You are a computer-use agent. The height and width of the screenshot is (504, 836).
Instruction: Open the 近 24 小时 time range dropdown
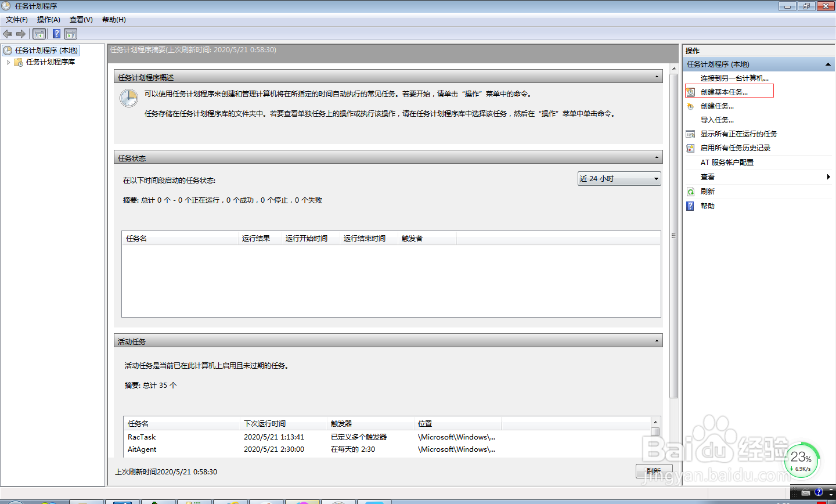coord(657,178)
